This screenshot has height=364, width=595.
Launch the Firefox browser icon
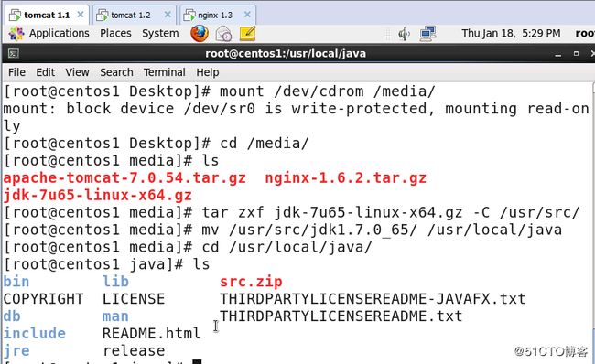(200, 33)
